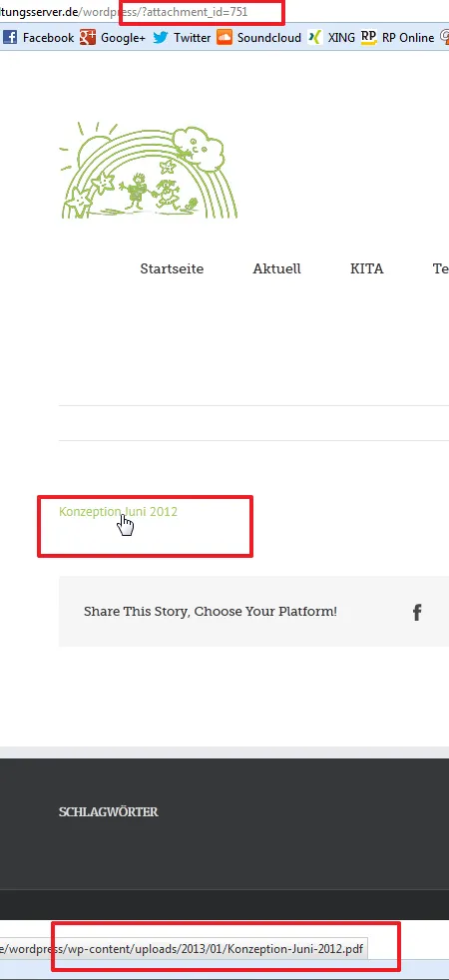Click the rainbow kindergarten logo

tap(149, 170)
